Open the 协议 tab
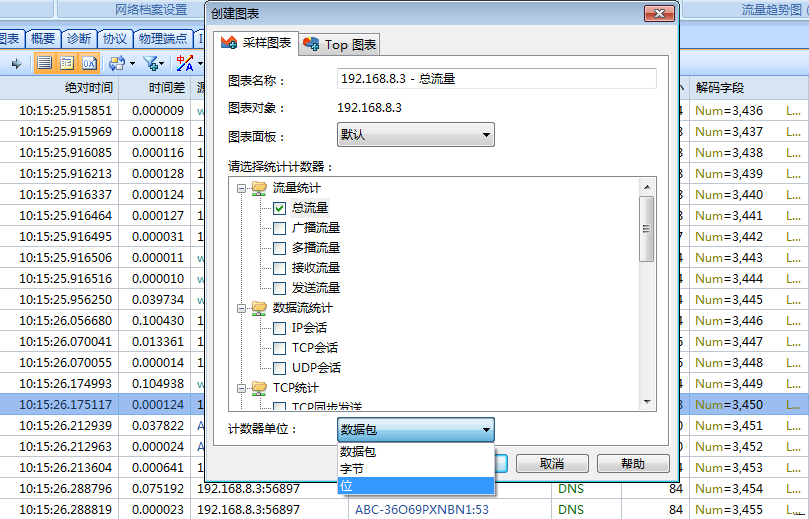 [115, 39]
